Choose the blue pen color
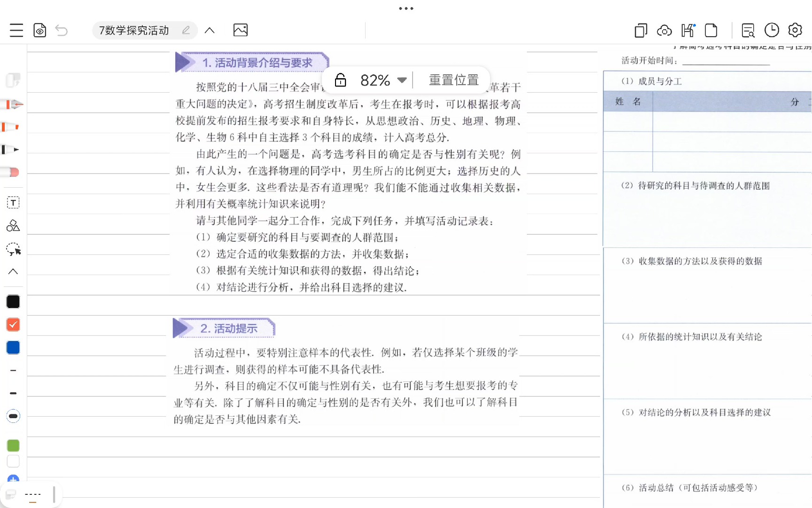Image resolution: width=812 pixels, height=508 pixels. (x=13, y=348)
